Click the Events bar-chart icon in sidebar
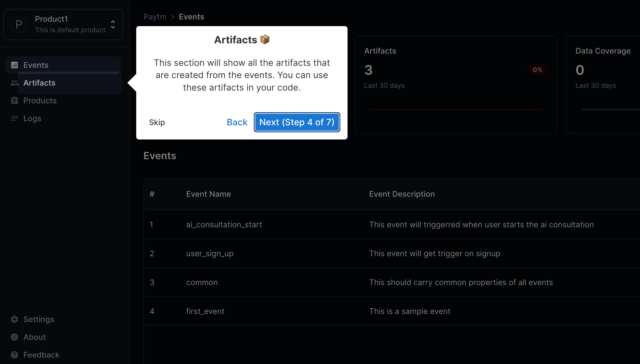 [14, 65]
